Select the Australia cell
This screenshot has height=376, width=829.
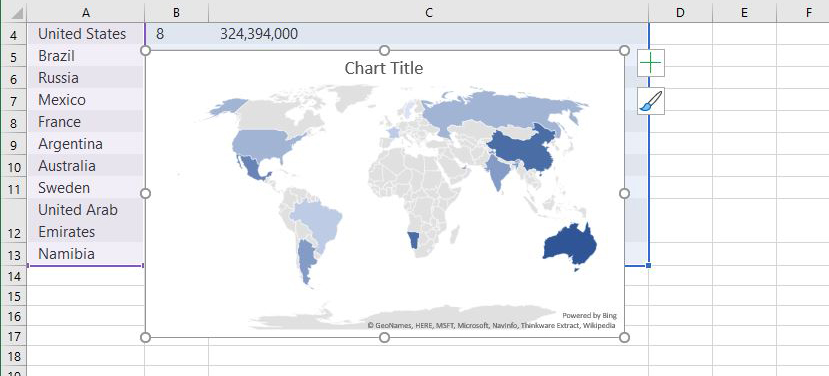point(86,166)
